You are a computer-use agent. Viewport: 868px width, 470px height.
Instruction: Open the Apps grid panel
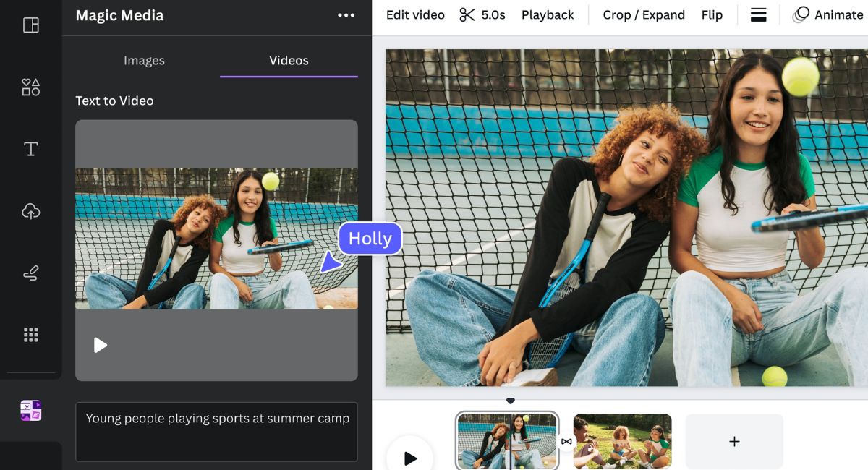[30, 334]
